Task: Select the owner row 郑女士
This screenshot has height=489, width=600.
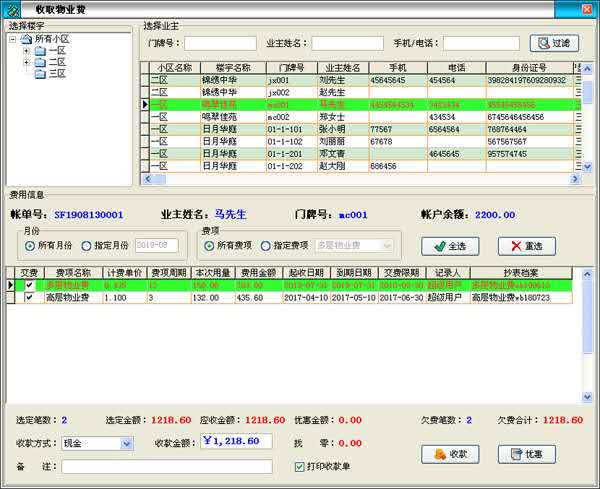Action: [x=362, y=117]
